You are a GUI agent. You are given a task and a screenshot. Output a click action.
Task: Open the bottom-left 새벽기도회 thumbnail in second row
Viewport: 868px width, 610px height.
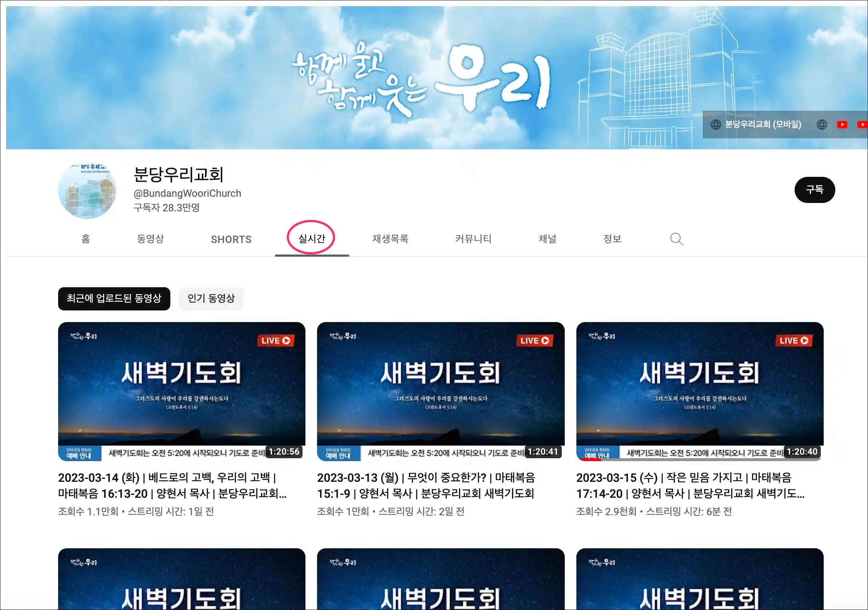point(182,579)
